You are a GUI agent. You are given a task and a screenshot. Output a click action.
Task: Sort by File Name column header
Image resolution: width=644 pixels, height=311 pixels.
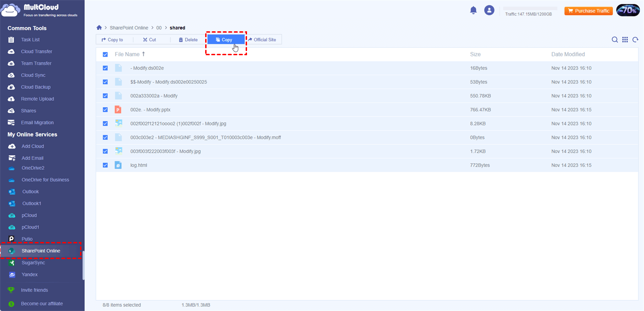pyautogui.click(x=130, y=54)
